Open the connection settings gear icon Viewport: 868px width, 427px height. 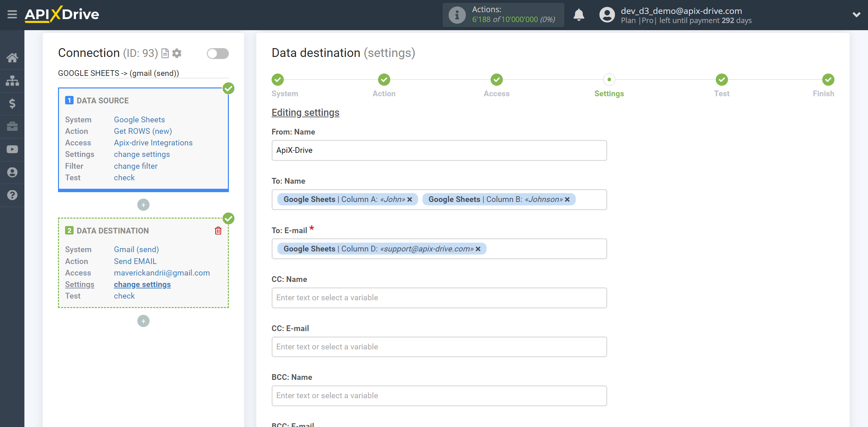tap(177, 53)
